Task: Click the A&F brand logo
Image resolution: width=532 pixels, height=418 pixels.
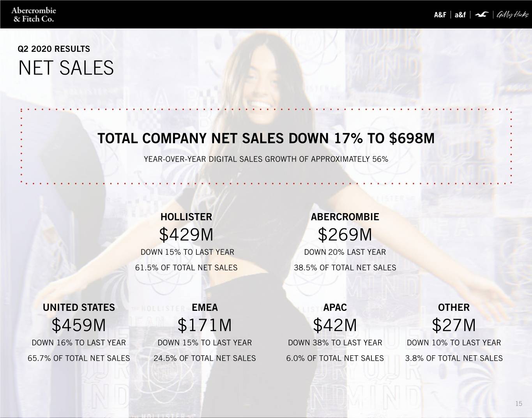Action: point(440,15)
